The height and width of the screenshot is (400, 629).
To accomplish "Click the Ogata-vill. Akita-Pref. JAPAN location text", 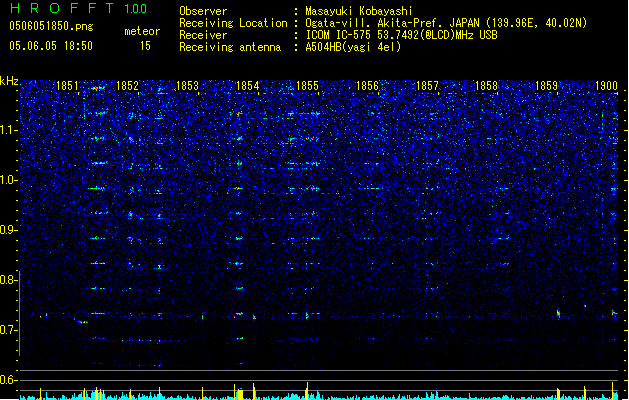I will (x=446, y=23).
